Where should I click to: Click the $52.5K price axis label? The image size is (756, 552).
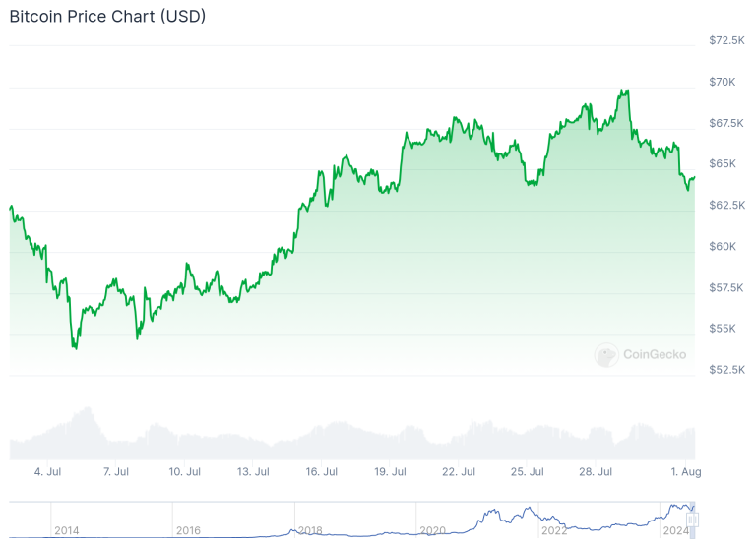[x=726, y=370]
